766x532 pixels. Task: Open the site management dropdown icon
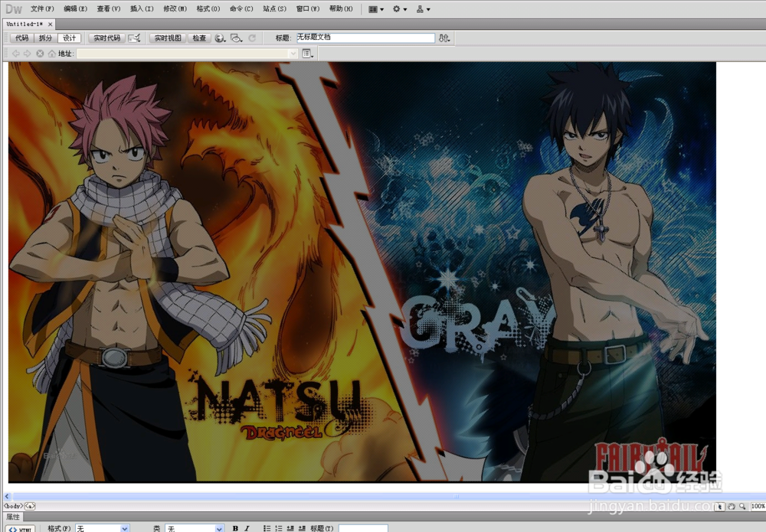(x=423, y=9)
